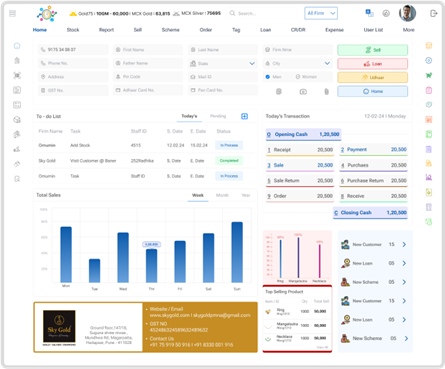This screenshot has width=445, height=369.
Task: Click the Sunday bar in sales chart
Action: coord(237,252)
